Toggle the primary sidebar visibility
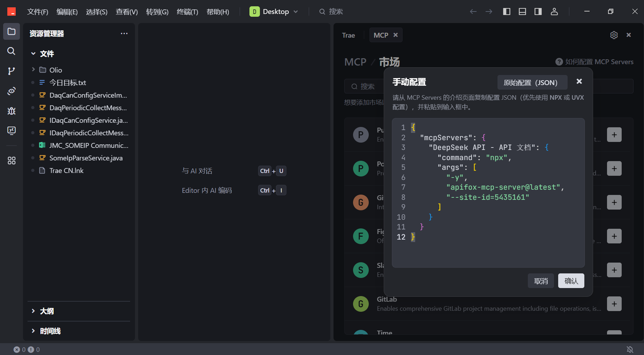The image size is (644, 355). pos(507,11)
